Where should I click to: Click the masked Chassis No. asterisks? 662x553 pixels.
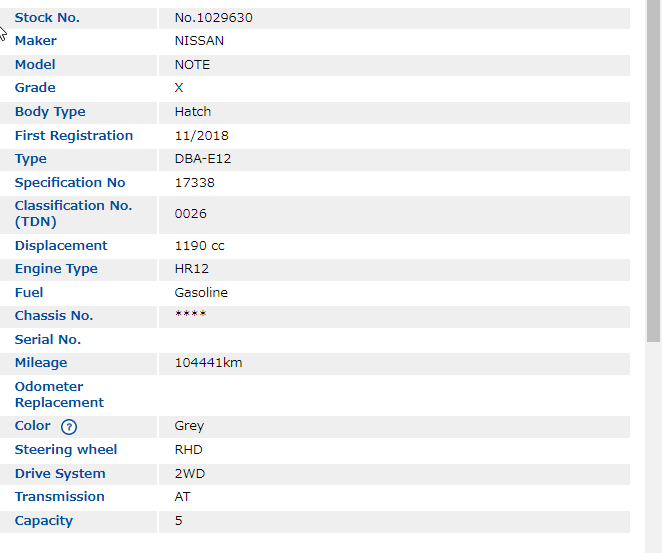click(190, 316)
